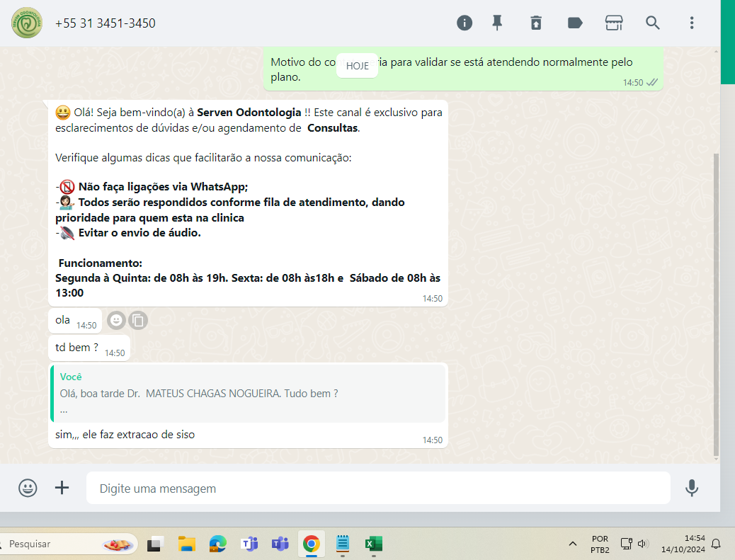Open the Notepad taskbar icon
The image size is (735, 560).
343,544
